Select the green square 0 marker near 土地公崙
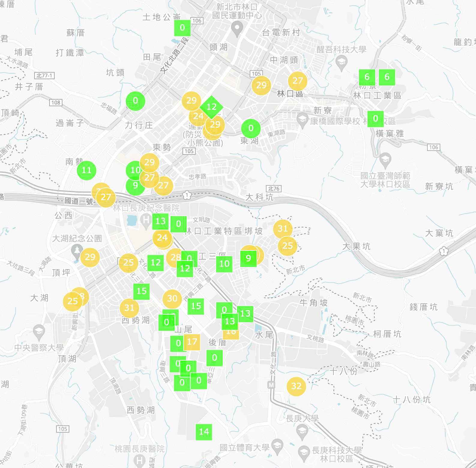This screenshot has width=476, height=468. pos(182,28)
